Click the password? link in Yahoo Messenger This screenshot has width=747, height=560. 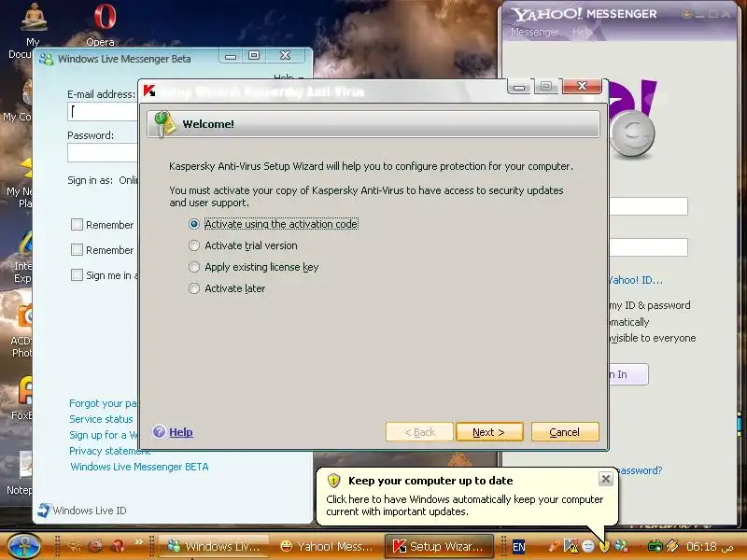point(639,470)
